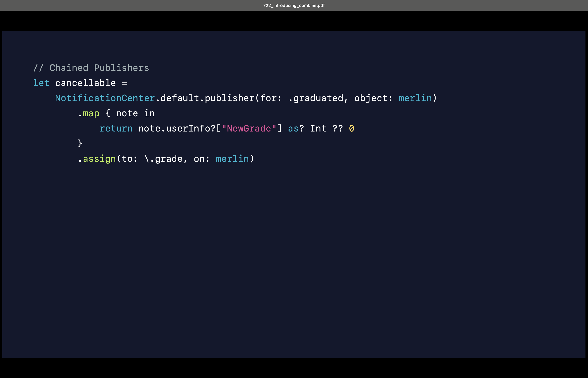
Task: Click the word "cancellable"
Action: 85,83
